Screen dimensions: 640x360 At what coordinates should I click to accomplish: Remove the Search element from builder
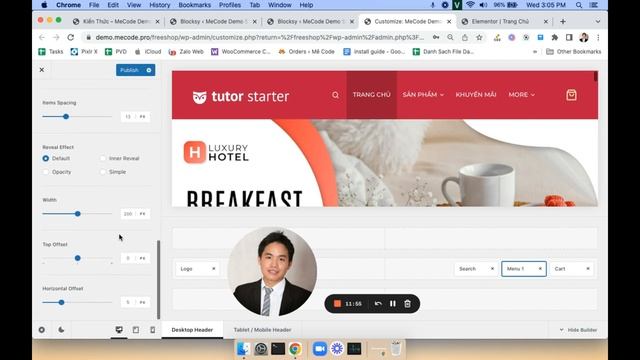pyautogui.click(x=492, y=269)
